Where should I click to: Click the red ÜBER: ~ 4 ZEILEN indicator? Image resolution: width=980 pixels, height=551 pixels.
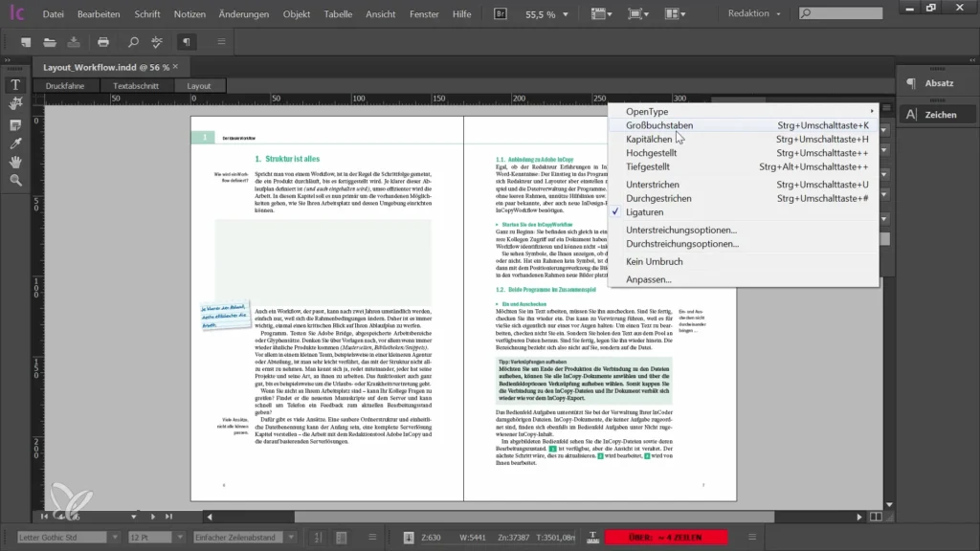point(666,538)
